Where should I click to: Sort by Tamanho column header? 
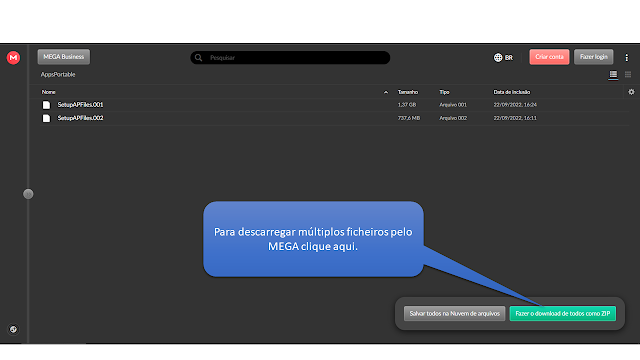tap(408, 92)
